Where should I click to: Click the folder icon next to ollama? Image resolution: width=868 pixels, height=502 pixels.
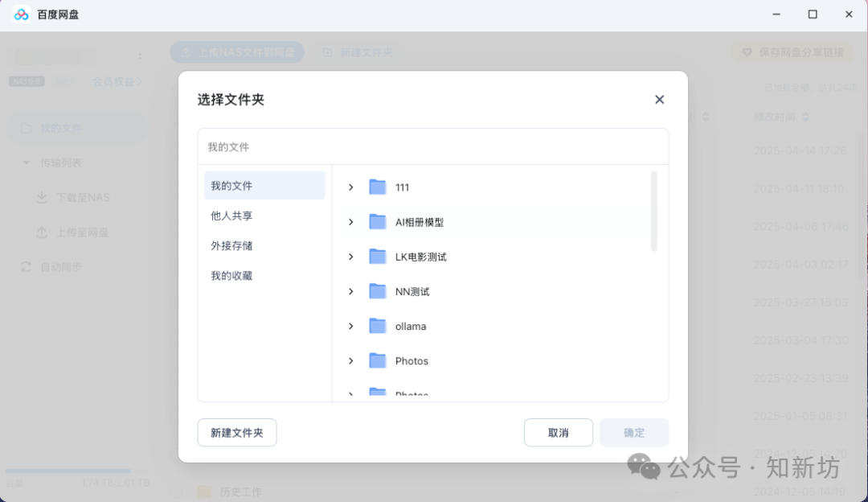378,326
